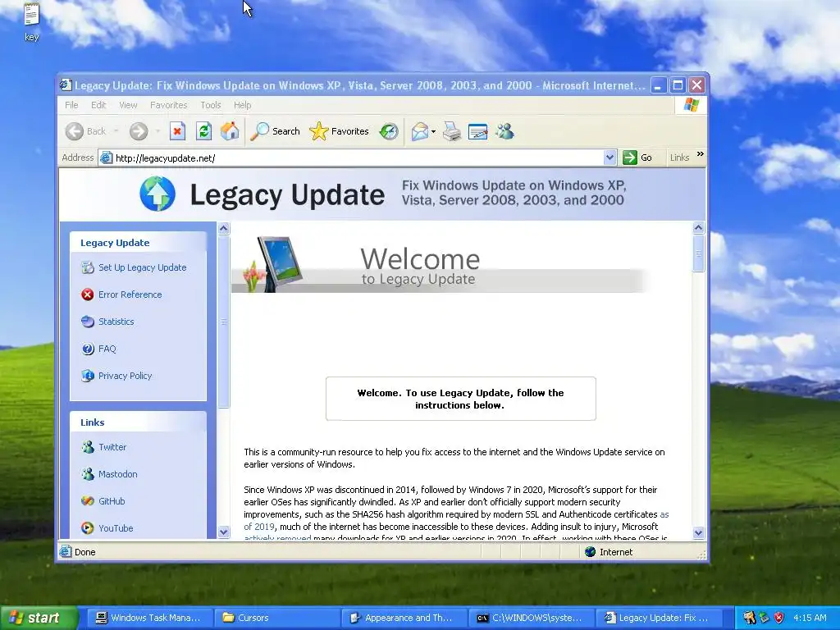Click the YouTube play icon
This screenshot has height=630, width=840.
[87, 528]
